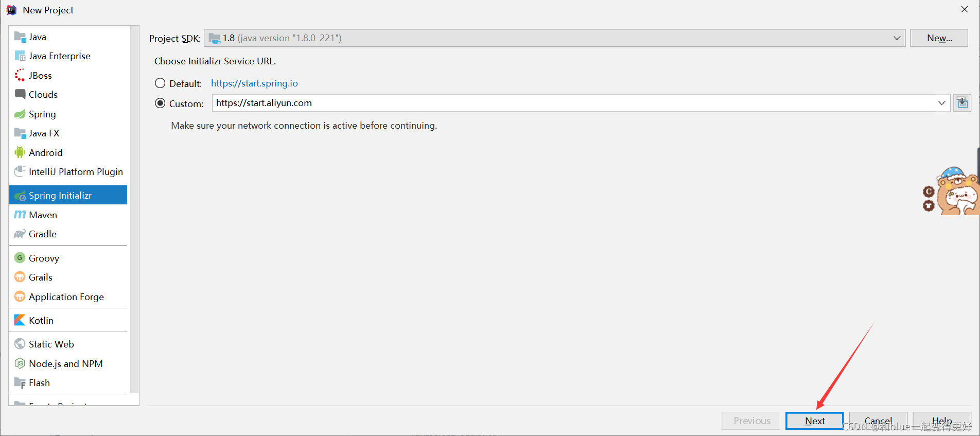Screen dimensions: 980x436
Task: Choose Application Forge entry
Action: click(x=68, y=297)
